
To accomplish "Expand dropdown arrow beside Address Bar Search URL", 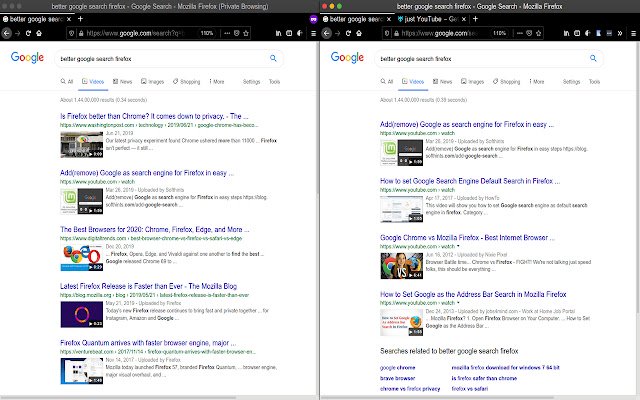I will (x=458, y=303).
